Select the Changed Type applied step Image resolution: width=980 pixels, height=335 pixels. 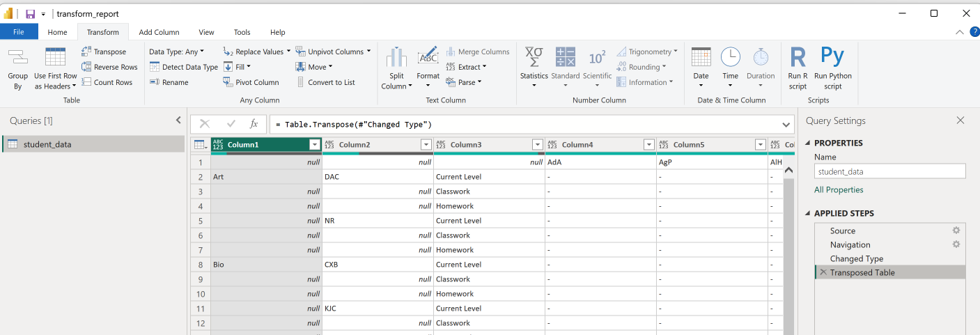(890, 258)
